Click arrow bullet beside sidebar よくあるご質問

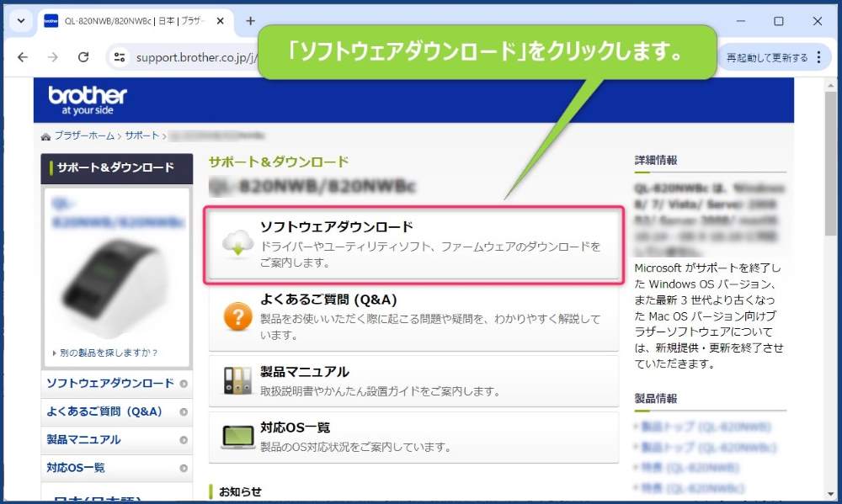[184, 411]
